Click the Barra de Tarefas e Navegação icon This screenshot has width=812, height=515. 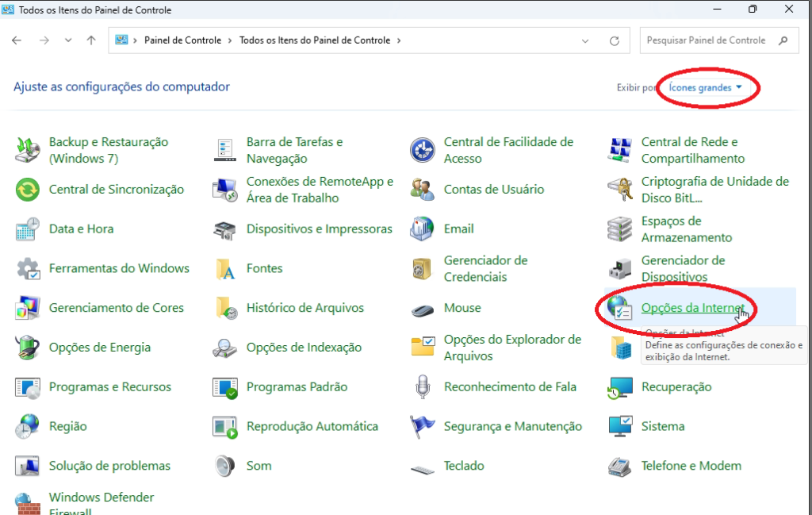(x=224, y=150)
